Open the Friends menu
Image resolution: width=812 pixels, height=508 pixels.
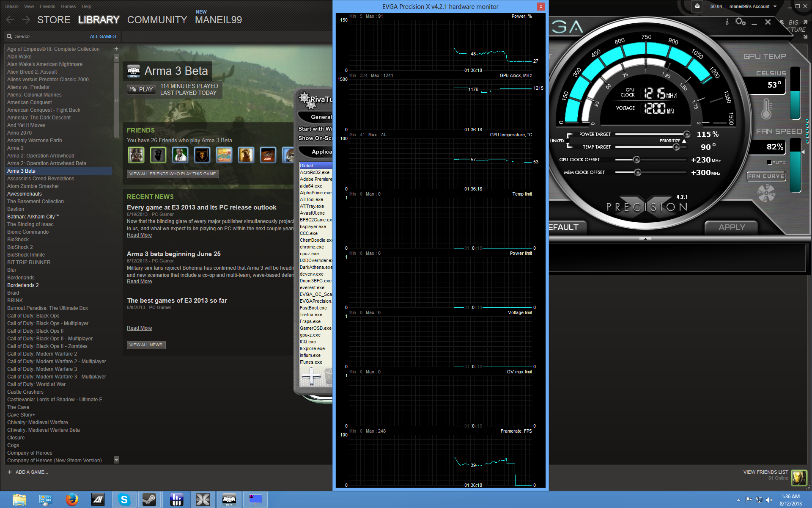[47, 6]
